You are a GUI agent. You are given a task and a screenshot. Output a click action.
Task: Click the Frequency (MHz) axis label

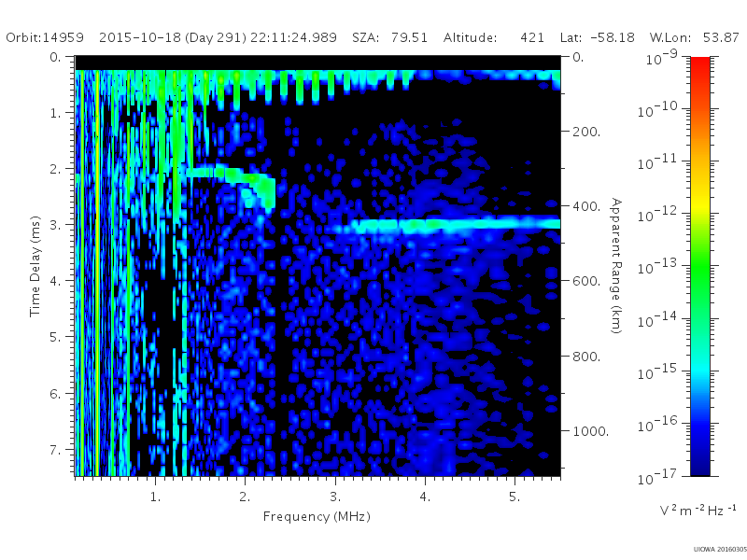[x=317, y=517]
